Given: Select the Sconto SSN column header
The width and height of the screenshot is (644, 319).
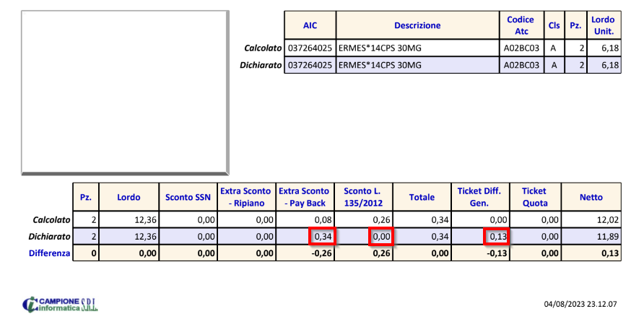Looking at the screenshot, I should 187,196.
